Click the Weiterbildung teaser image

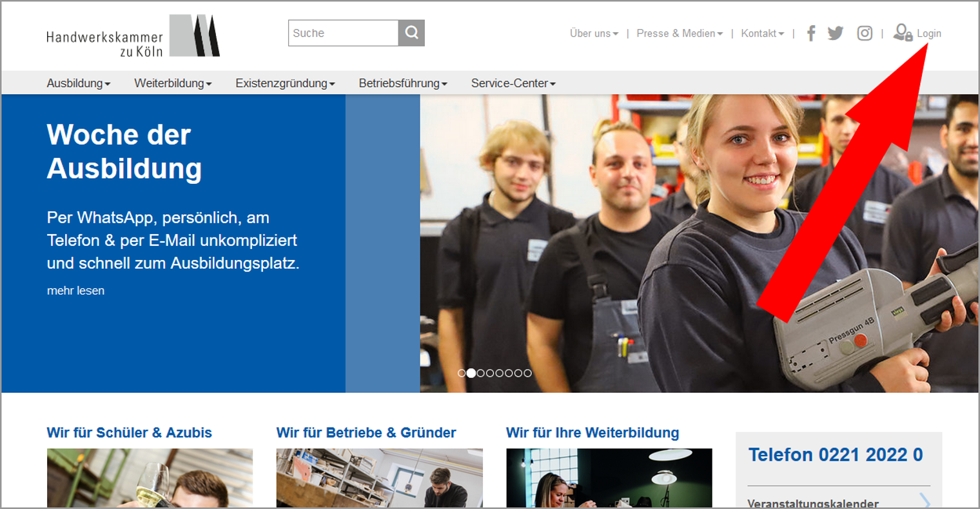[609, 478]
